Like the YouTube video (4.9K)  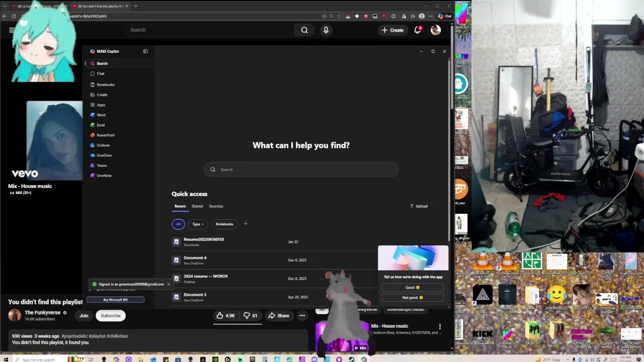pos(225,316)
